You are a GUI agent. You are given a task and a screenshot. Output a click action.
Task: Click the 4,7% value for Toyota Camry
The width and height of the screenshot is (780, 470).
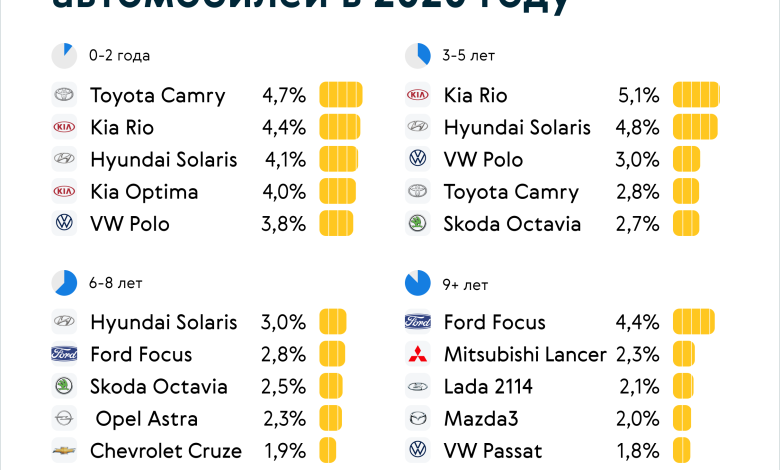[x=283, y=96]
